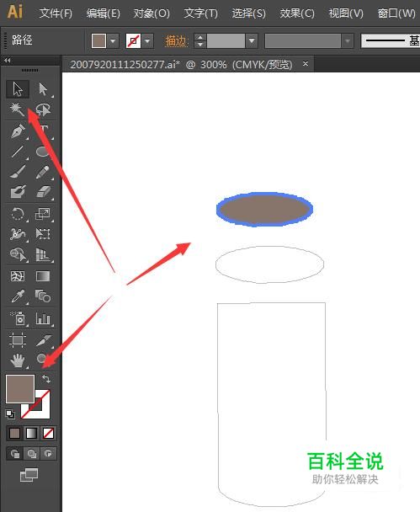Click the stroke weight input field
420x512 pixels.
click(226, 41)
